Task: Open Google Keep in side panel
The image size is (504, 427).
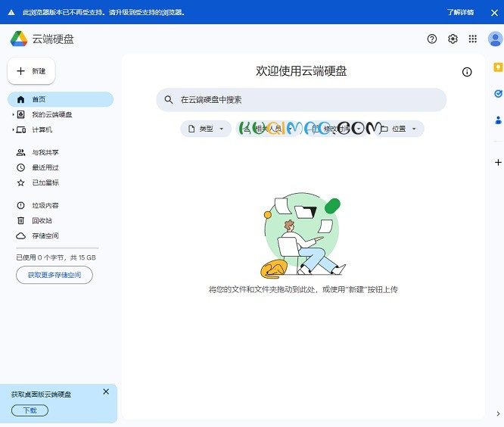Action: (498, 67)
